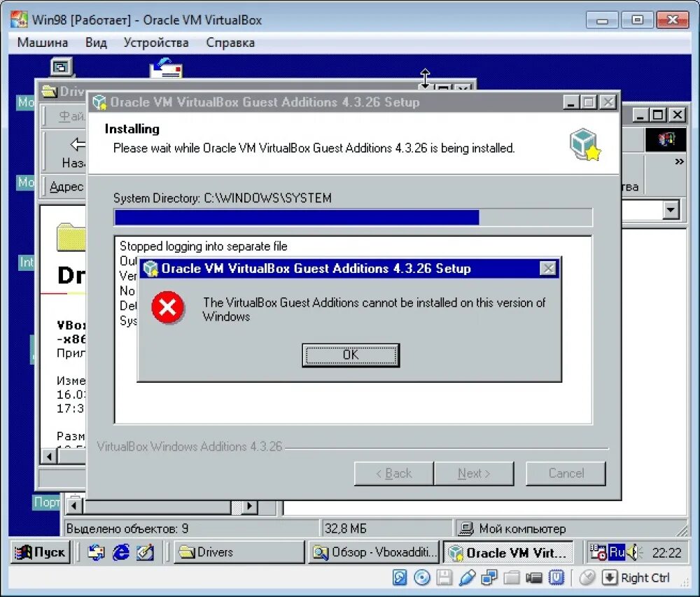Open the Машина menu
The height and width of the screenshot is (597, 700).
click(x=43, y=43)
